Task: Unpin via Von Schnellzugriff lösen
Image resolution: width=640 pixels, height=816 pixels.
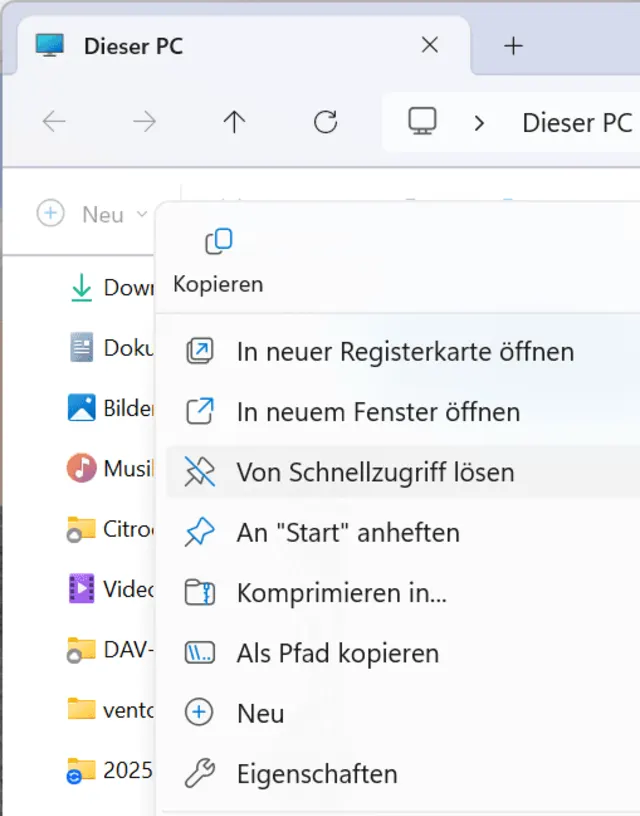Action: point(375,472)
